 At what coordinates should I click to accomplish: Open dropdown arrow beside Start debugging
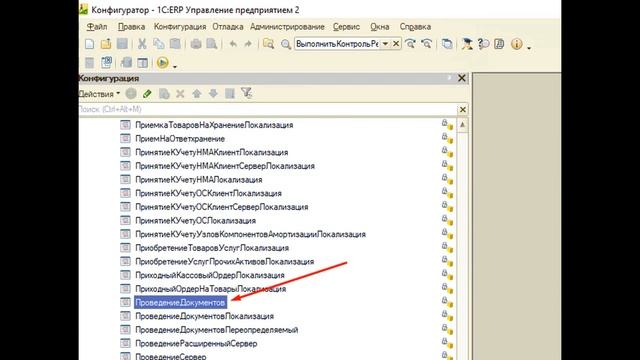[x=175, y=66]
